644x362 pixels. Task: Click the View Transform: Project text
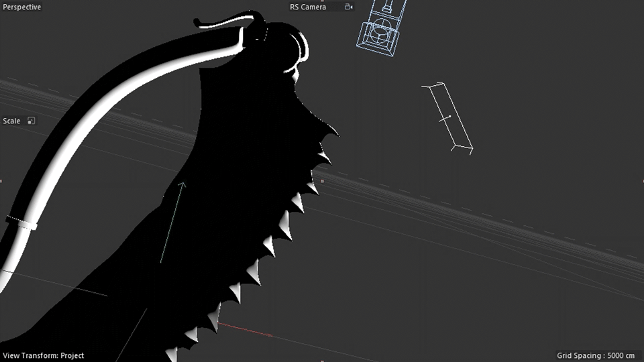(44, 355)
